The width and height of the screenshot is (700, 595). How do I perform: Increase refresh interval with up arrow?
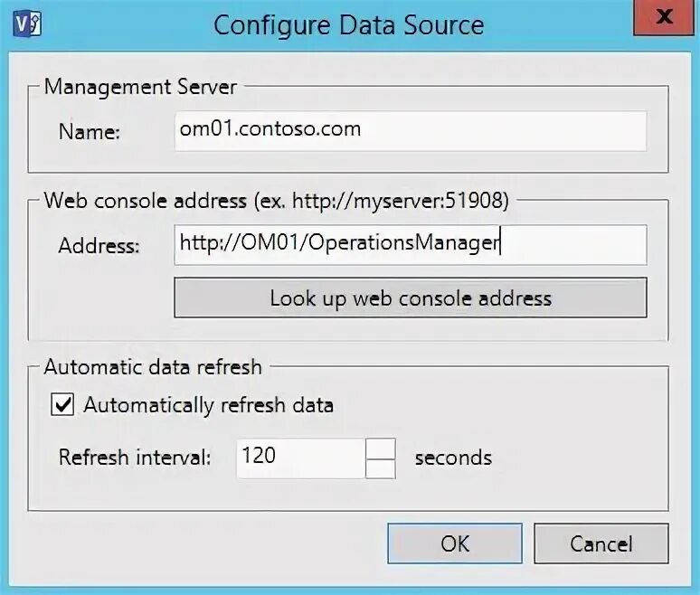(381, 448)
